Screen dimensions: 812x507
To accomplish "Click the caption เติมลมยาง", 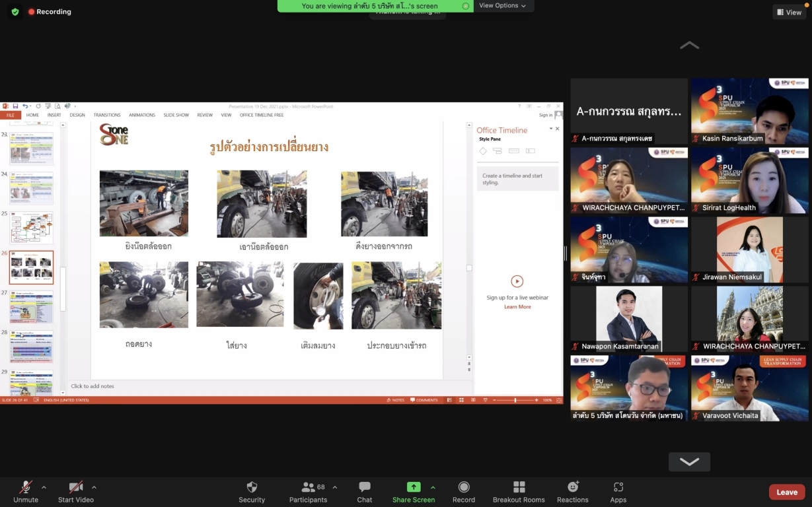I will [318, 345].
